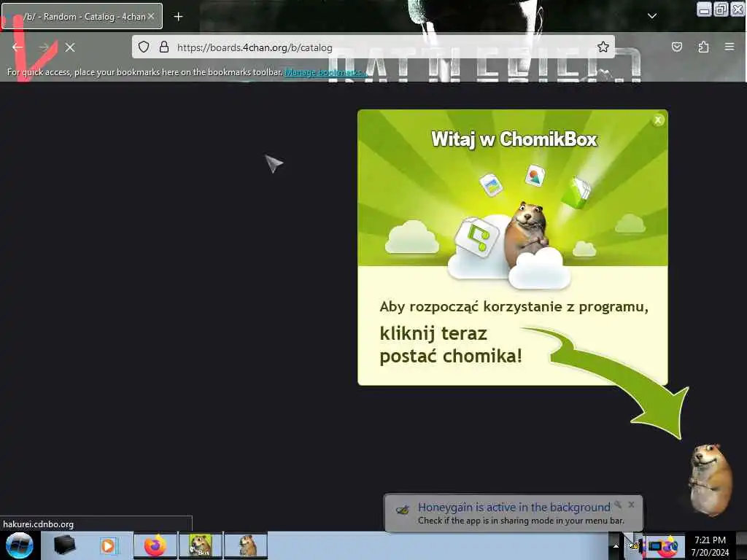Click the hamster character on desktop
Image resolution: width=747 pixels, height=560 pixels.
pyautogui.click(x=709, y=480)
